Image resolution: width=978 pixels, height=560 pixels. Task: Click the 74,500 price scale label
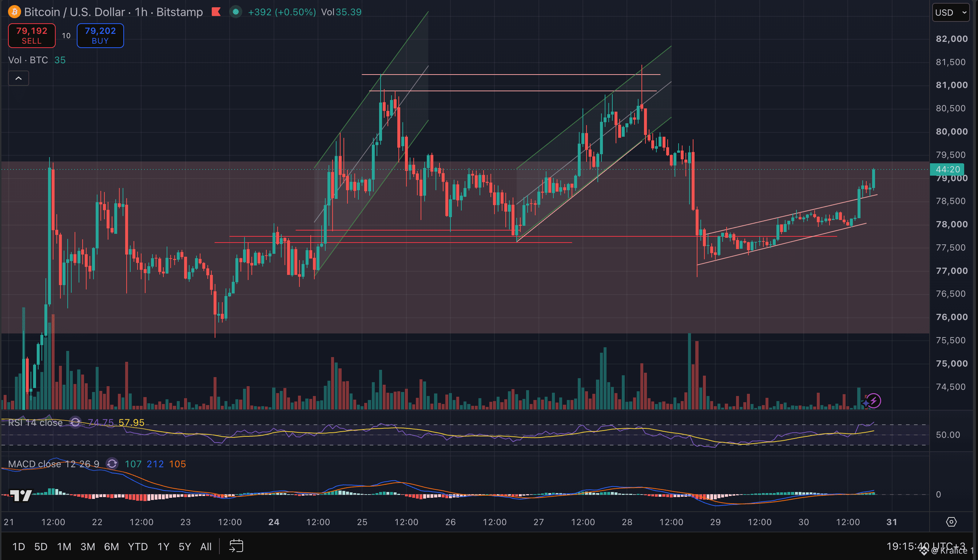coord(951,387)
